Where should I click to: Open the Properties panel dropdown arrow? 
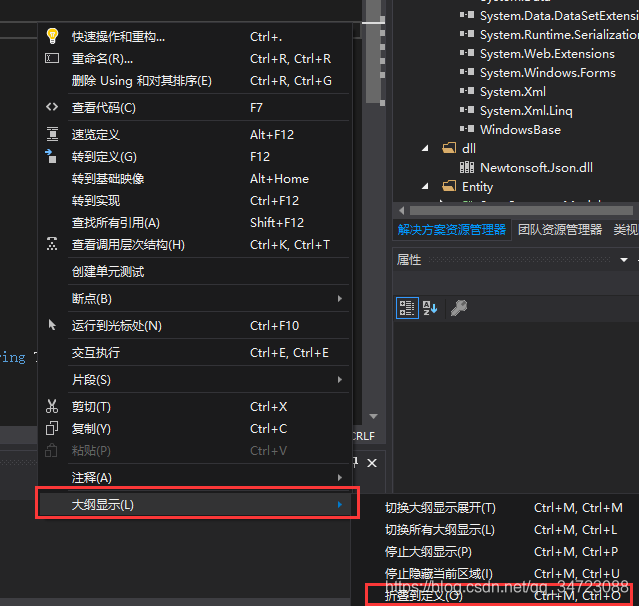(624, 260)
